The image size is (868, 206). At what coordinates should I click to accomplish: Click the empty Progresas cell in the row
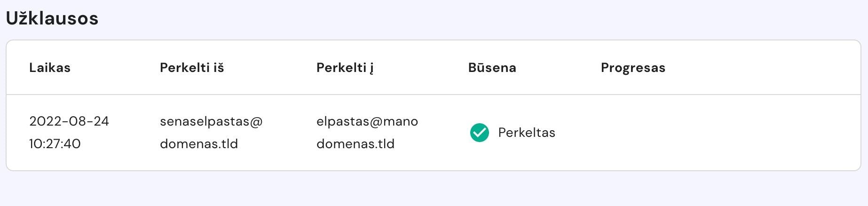coord(633,133)
